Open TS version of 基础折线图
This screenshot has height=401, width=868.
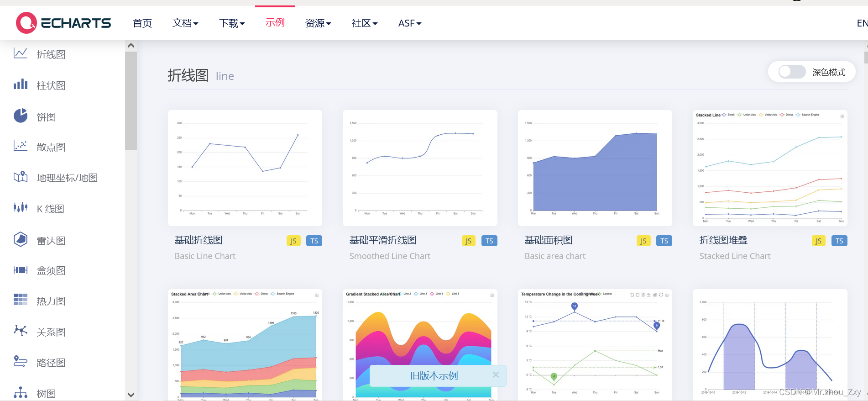(314, 241)
